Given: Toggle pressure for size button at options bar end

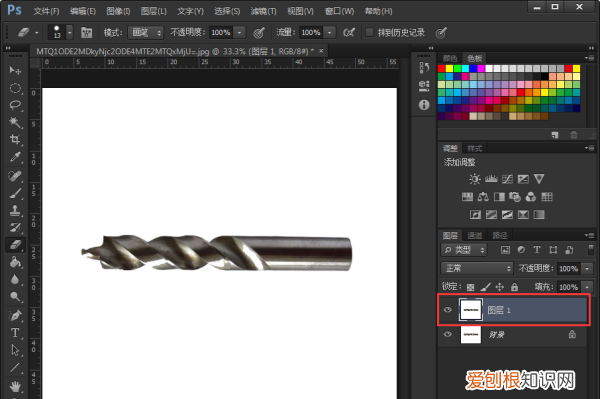Looking at the screenshot, I should [441, 33].
